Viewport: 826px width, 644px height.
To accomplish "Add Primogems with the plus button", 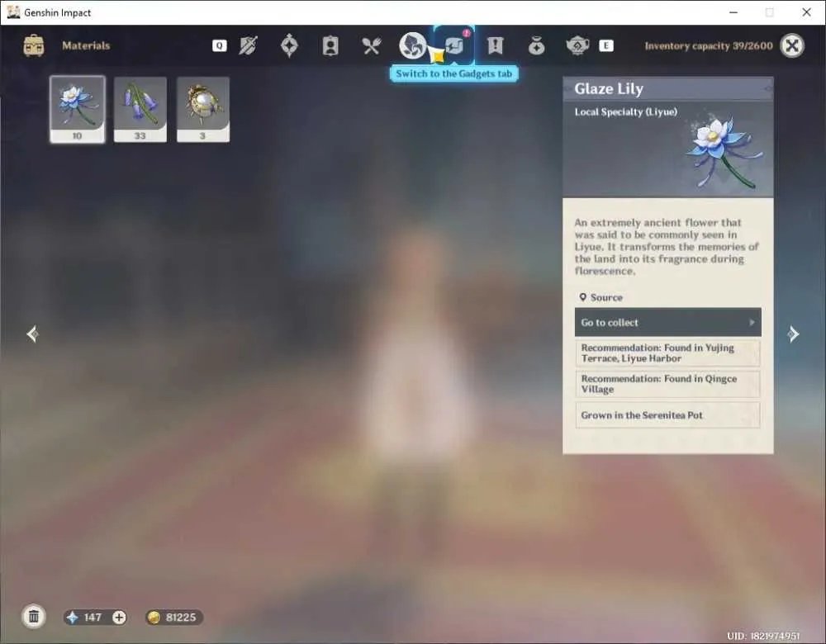I will pyautogui.click(x=120, y=617).
